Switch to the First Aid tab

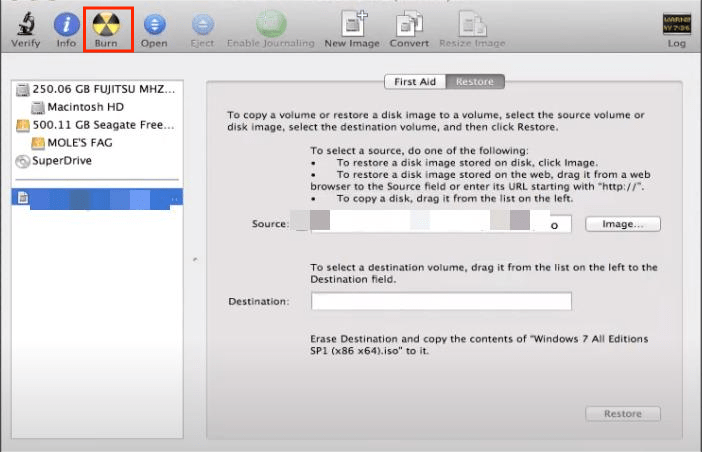(x=415, y=82)
